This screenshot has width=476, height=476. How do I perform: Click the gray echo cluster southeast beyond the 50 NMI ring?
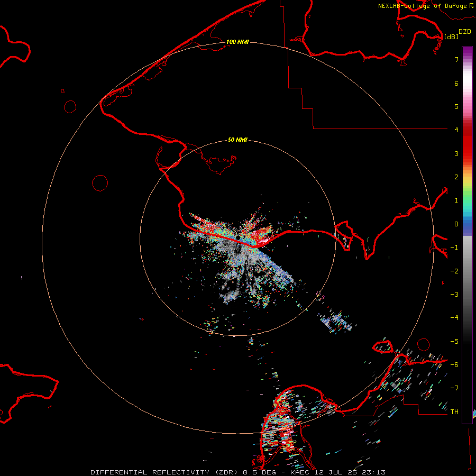336,323
